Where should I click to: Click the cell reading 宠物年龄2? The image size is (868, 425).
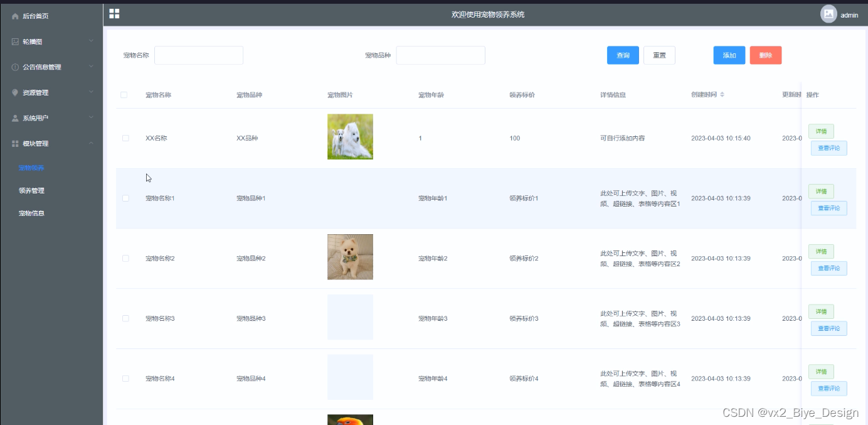pyautogui.click(x=433, y=259)
